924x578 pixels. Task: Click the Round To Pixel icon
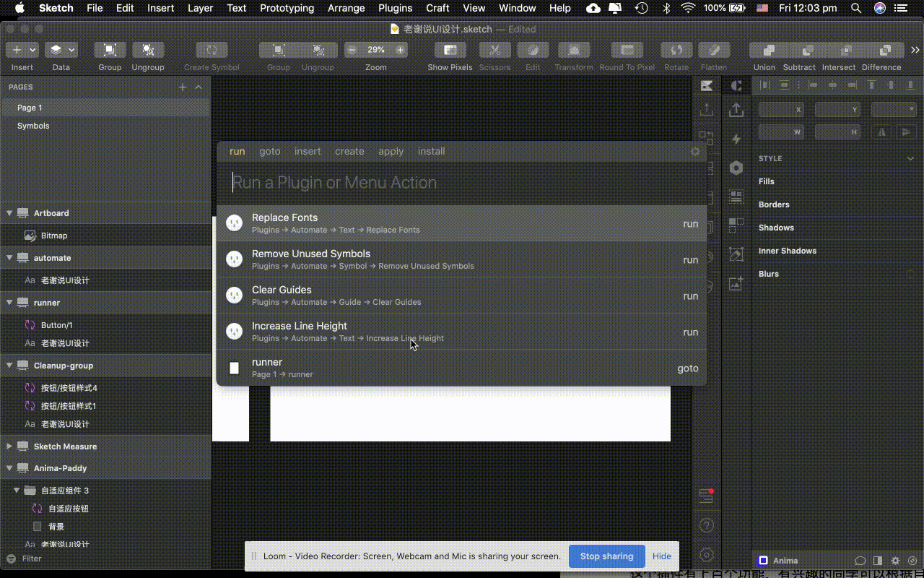coord(627,50)
